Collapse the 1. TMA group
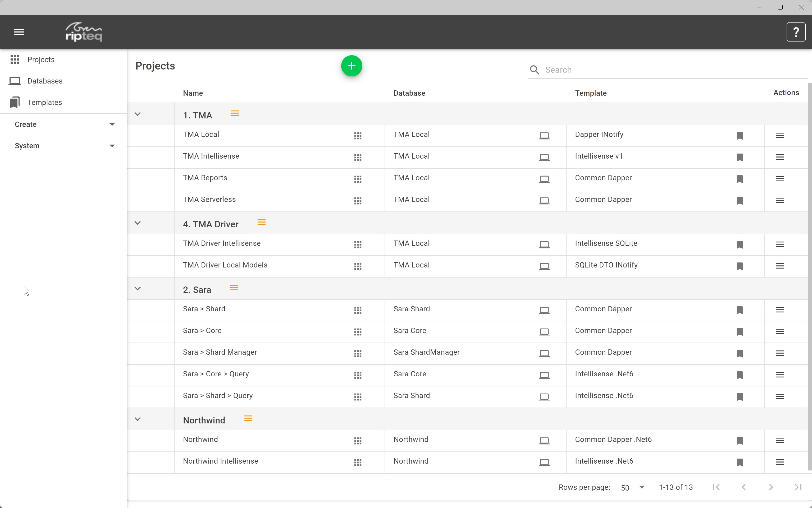This screenshot has width=812, height=508. tap(138, 114)
